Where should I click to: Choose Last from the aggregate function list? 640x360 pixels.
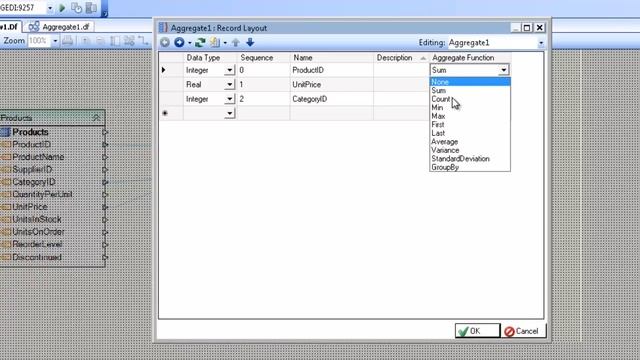coord(470,133)
